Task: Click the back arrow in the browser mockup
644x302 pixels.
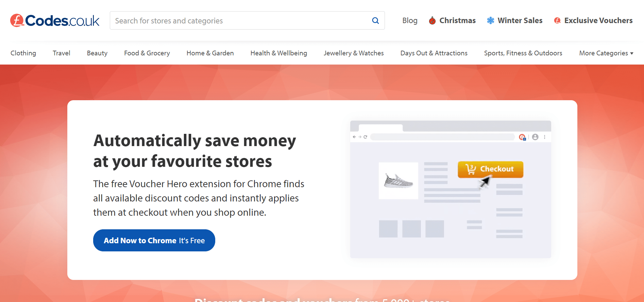Action: click(x=354, y=137)
